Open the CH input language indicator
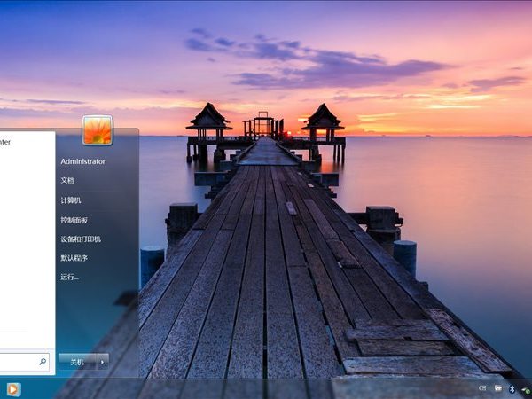The image size is (532, 399). (x=482, y=388)
